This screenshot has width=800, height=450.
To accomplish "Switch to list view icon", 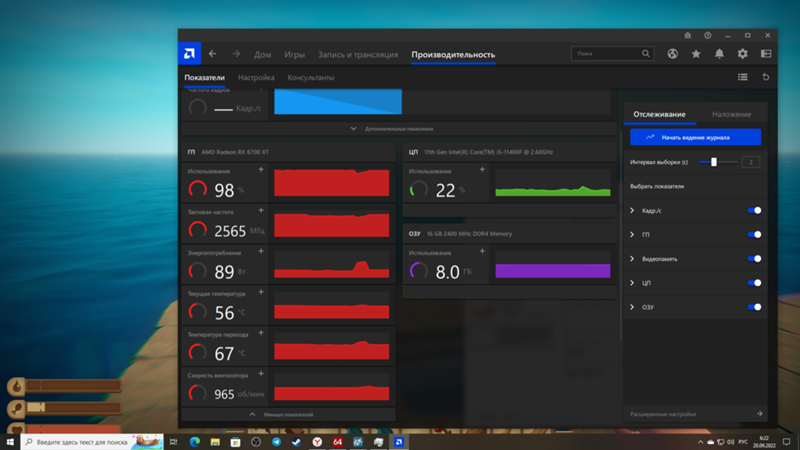I will click(743, 77).
